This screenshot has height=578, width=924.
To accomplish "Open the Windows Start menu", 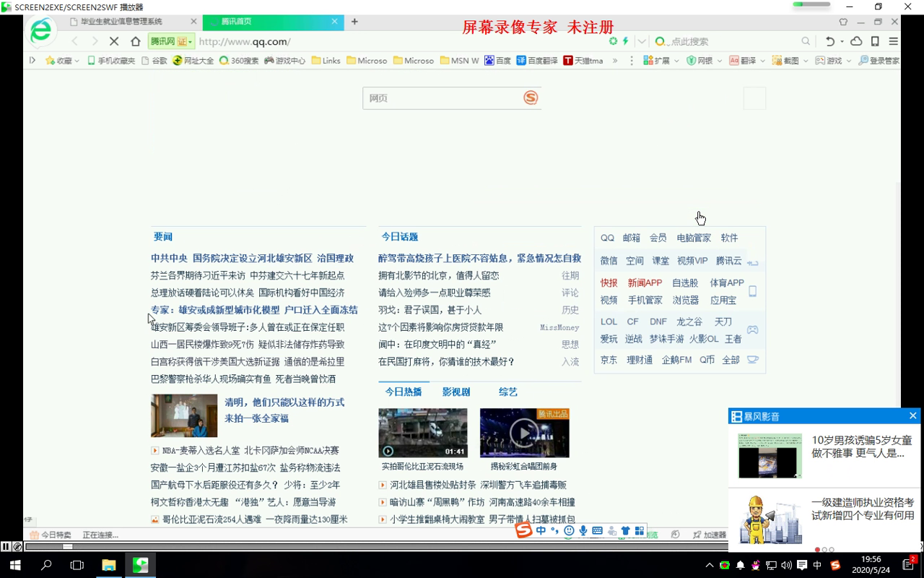I will point(15,565).
